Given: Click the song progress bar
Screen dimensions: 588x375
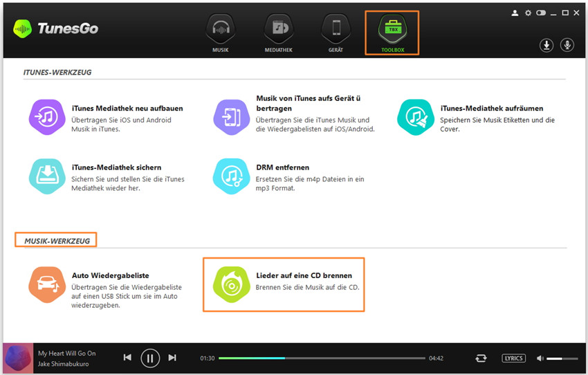Looking at the screenshot, I should [322, 358].
